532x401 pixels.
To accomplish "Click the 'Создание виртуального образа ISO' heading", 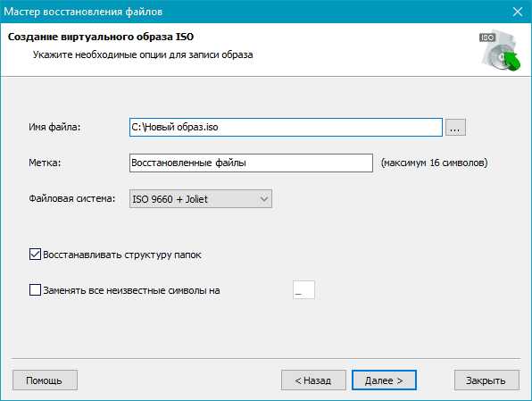I will point(101,37).
